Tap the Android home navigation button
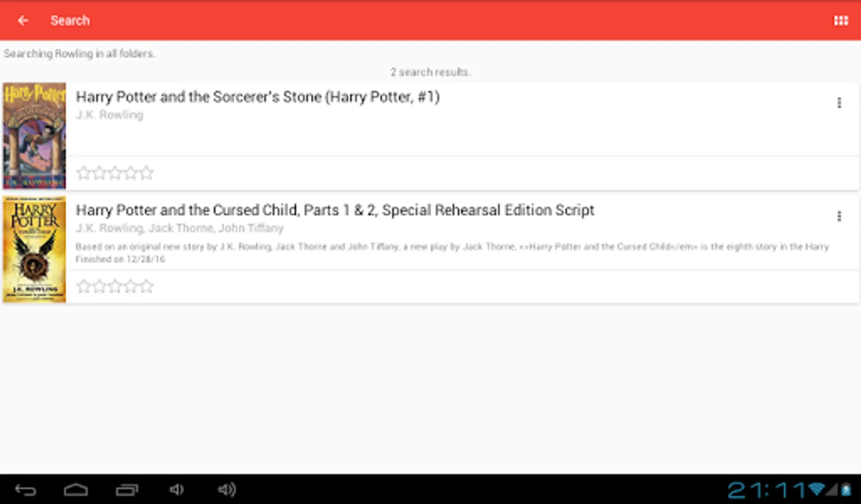 (76, 490)
